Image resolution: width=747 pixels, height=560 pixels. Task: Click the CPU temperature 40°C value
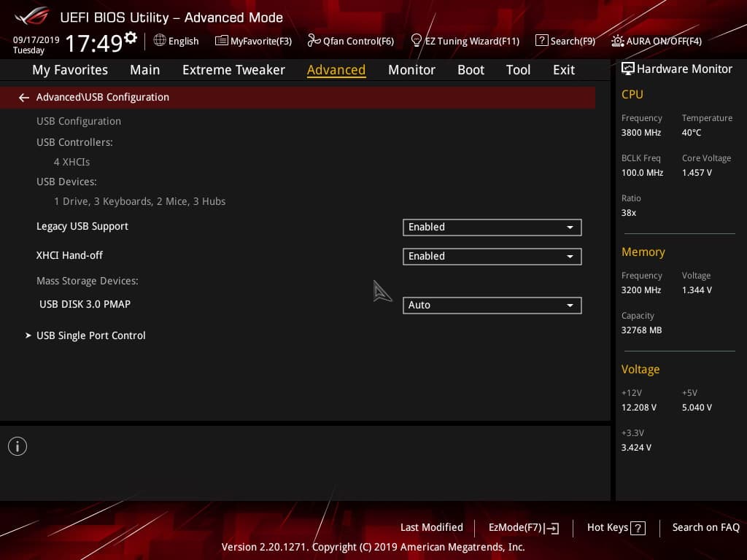point(692,133)
